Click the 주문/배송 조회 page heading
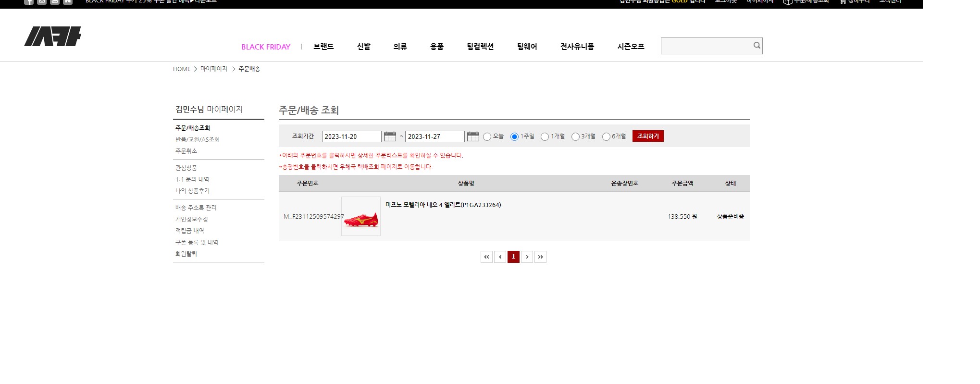 (x=309, y=110)
